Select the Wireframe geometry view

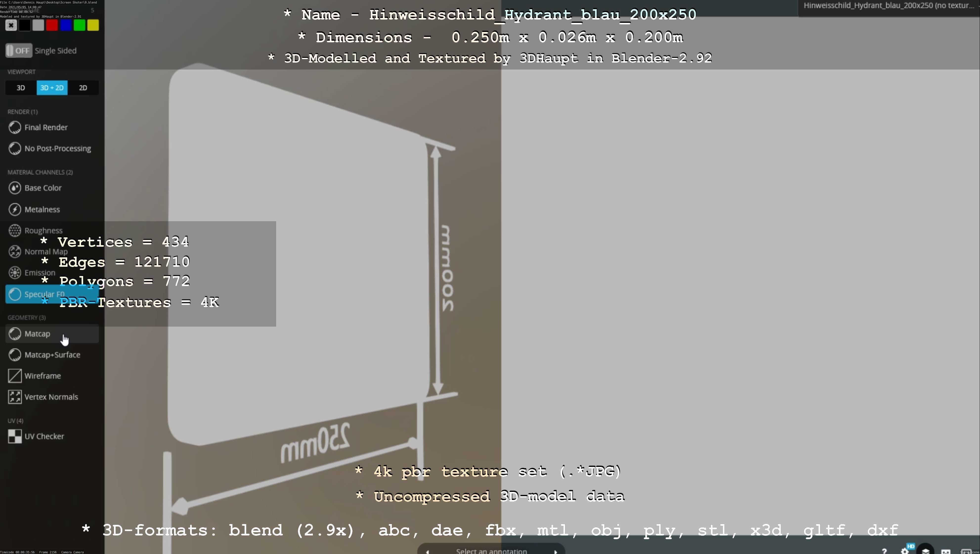click(x=42, y=376)
